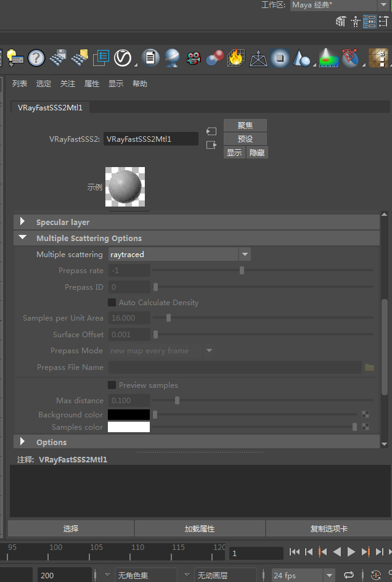Viewport: 392px width, 582px height.
Task: Click the red wireframe mesh shelf icon
Action: pyautogui.click(x=350, y=58)
